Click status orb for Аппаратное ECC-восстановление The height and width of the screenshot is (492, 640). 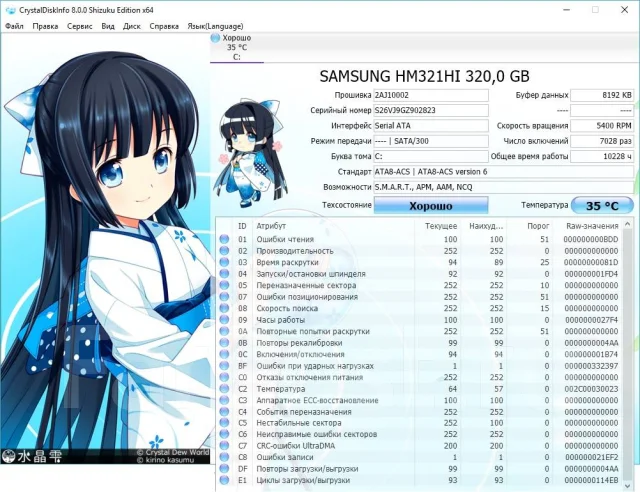tap(224, 400)
